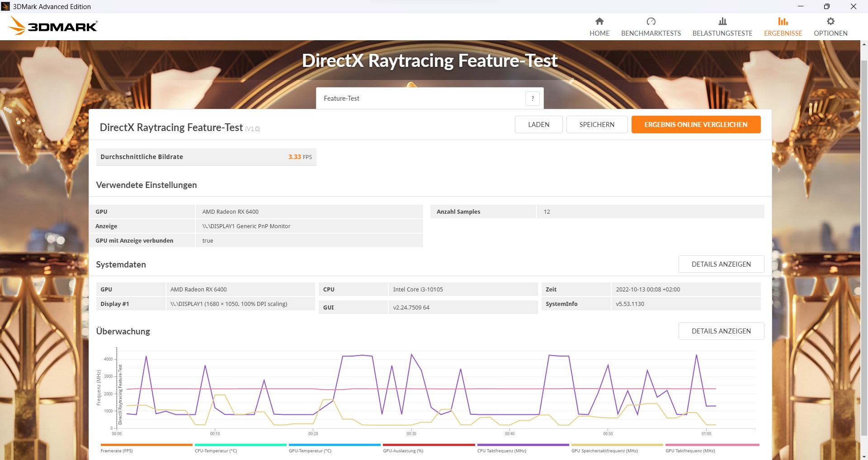Select the Belastungsteste speedometer icon
This screenshot has width=868, height=460.
722,21
